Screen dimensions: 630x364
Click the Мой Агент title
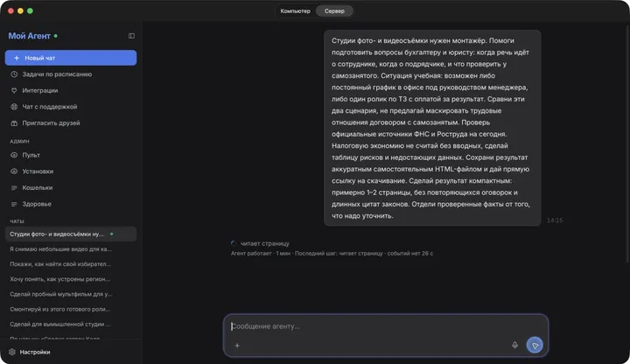tap(30, 36)
